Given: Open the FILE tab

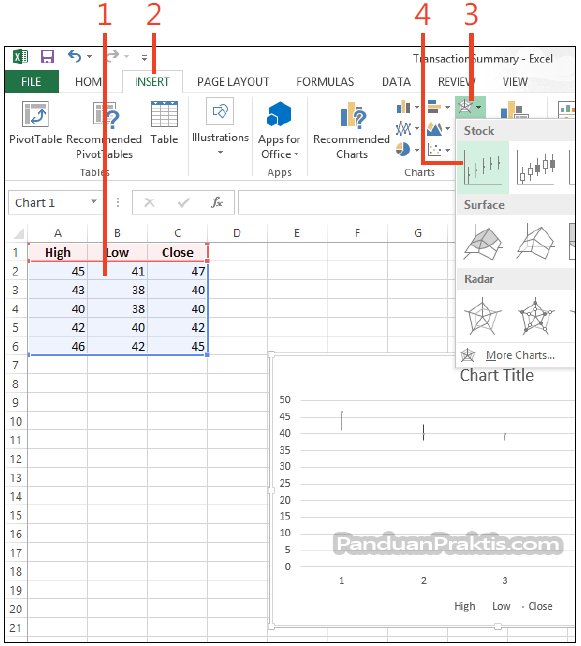Looking at the screenshot, I should pyautogui.click(x=31, y=82).
